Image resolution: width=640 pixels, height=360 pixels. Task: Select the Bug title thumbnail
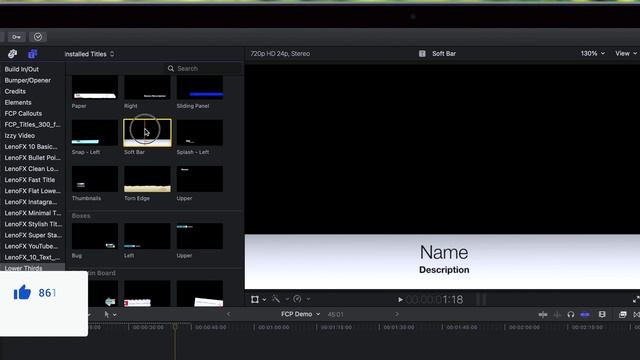95,236
